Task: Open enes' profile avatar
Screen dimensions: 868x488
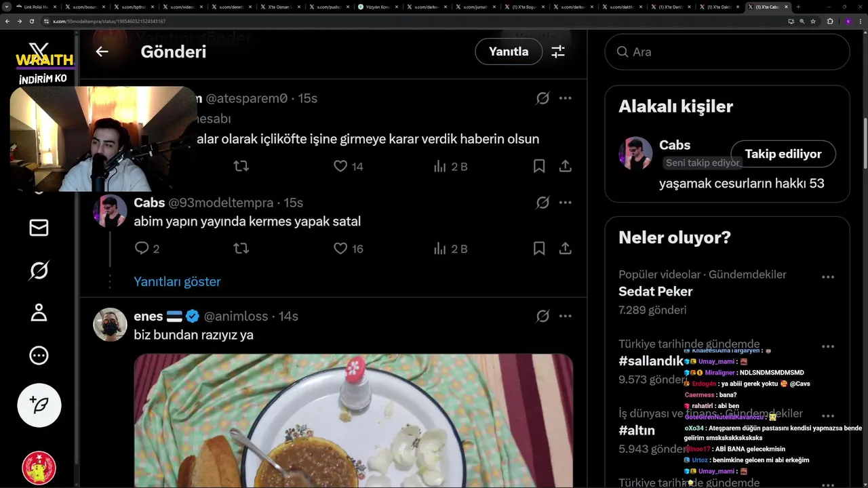Action: point(110,325)
